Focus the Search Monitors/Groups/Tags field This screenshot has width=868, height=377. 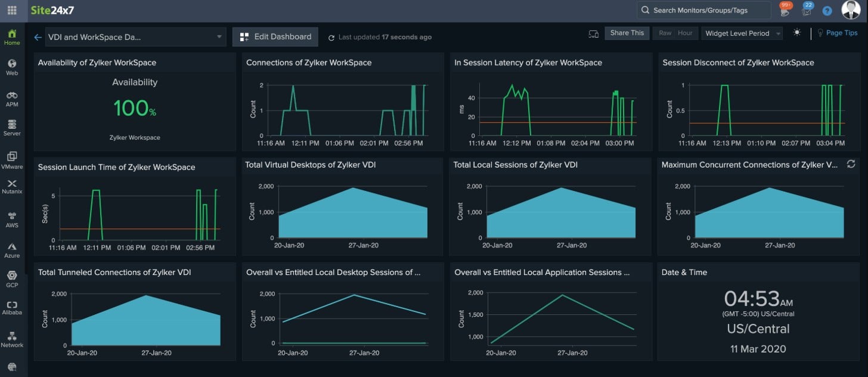tap(705, 10)
